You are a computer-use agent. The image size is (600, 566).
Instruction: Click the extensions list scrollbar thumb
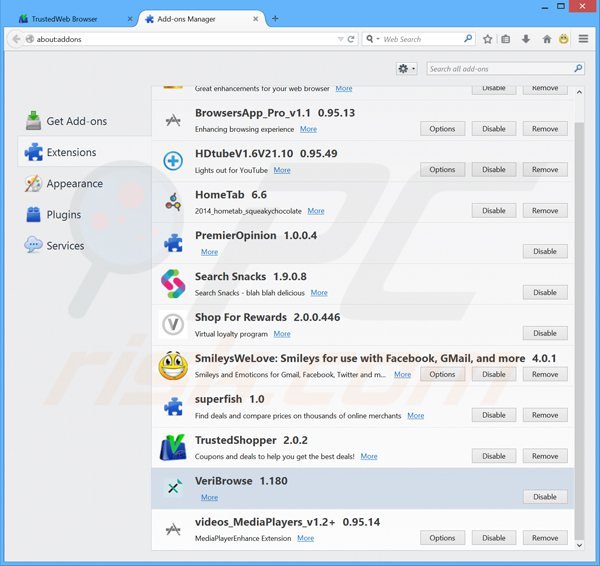pos(579,331)
